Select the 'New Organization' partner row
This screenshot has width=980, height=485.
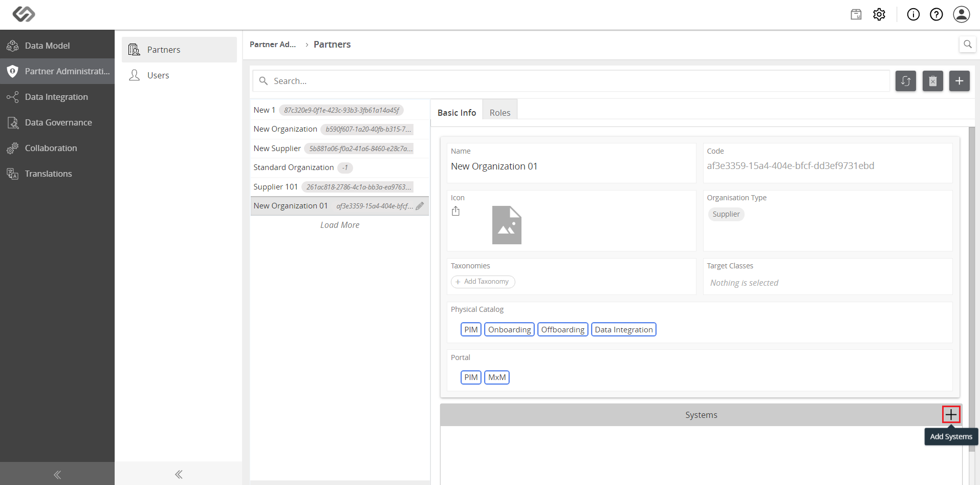tap(340, 129)
